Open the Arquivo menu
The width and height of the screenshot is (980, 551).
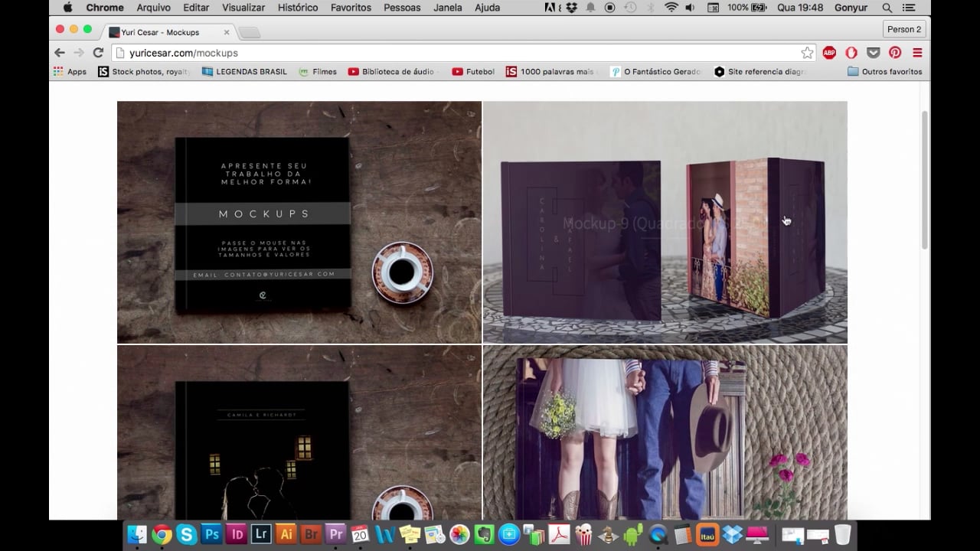pos(154,8)
